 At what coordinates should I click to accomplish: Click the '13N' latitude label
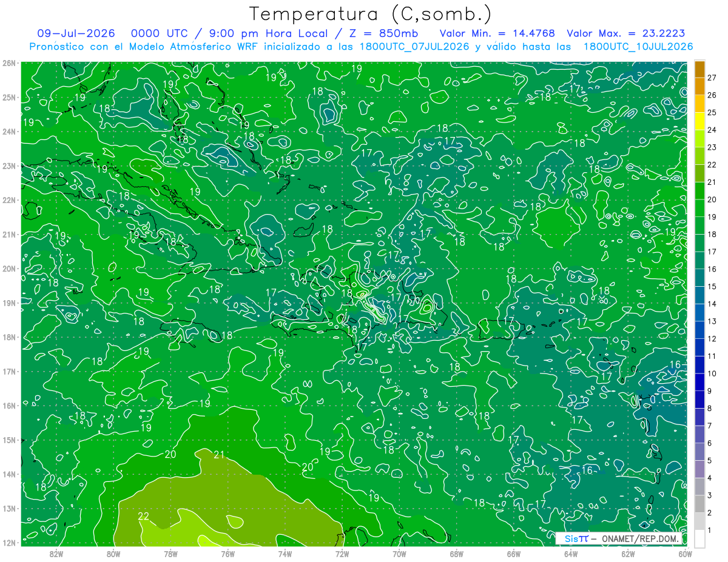[x=9, y=509]
